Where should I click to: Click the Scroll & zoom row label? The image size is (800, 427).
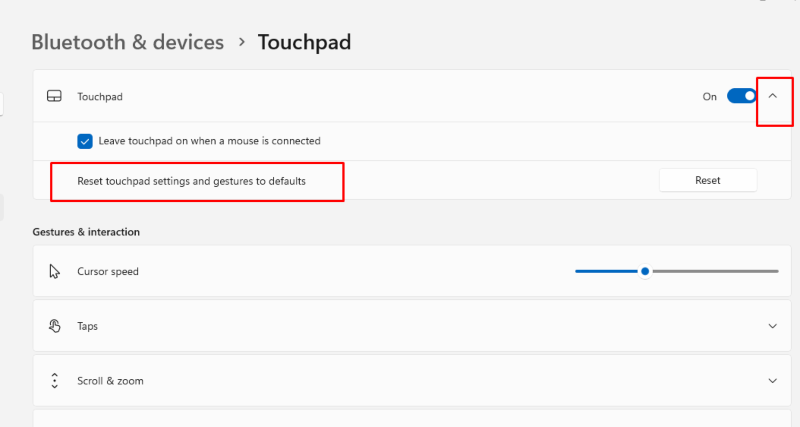point(110,381)
